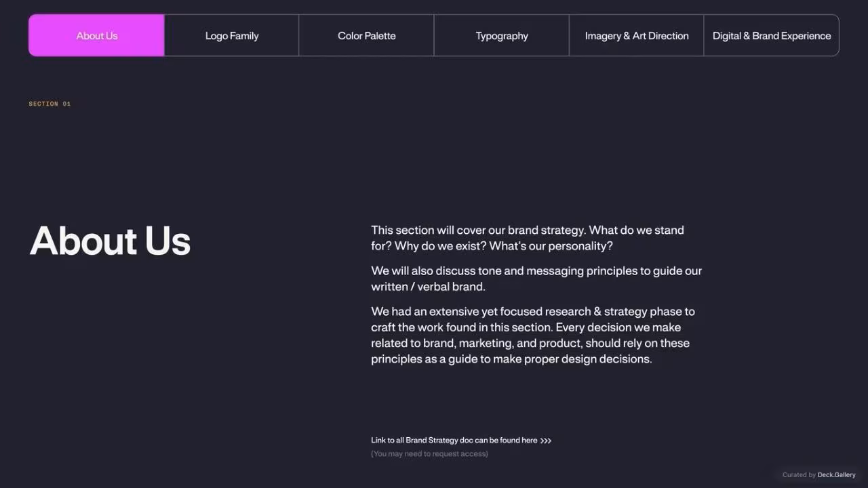Screen dimensions: 868x488
Task: Switch to the Logo Family tab
Action: point(232,35)
